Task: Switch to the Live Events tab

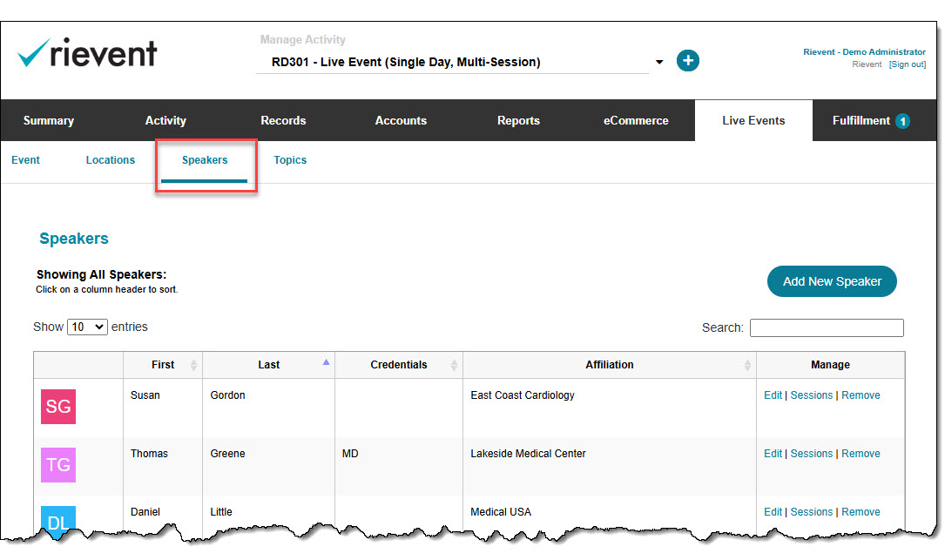Action: point(753,120)
